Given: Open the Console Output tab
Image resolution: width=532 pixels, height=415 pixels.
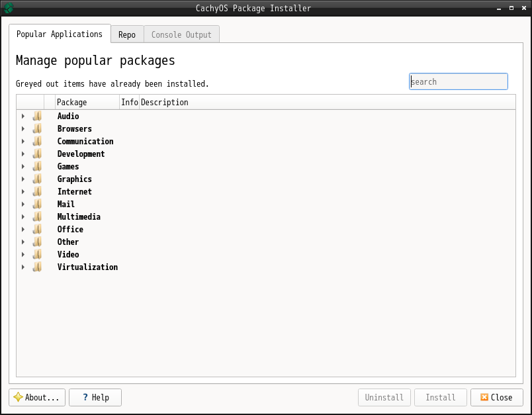Looking at the screenshot, I should tap(181, 34).
